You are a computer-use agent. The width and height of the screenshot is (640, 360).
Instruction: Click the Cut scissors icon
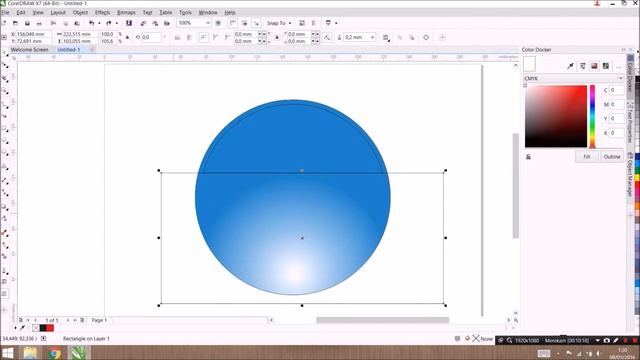(53, 23)
